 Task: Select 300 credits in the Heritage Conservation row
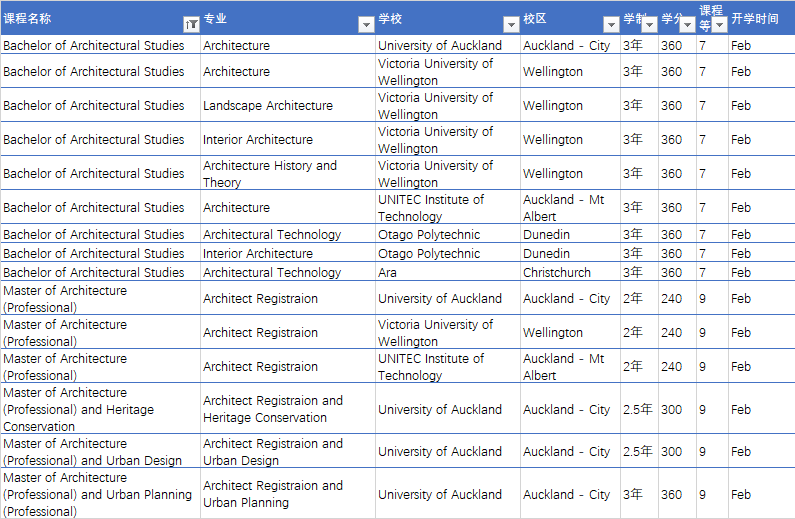671,410
